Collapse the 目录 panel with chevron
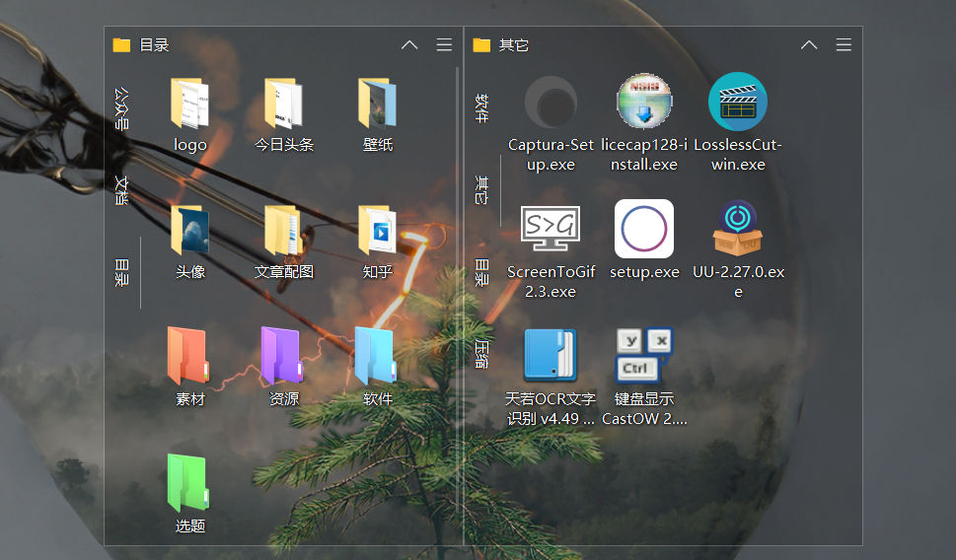The height and width of the screenshot is (560, 956). pyautogui.click(x=409, y=45)
